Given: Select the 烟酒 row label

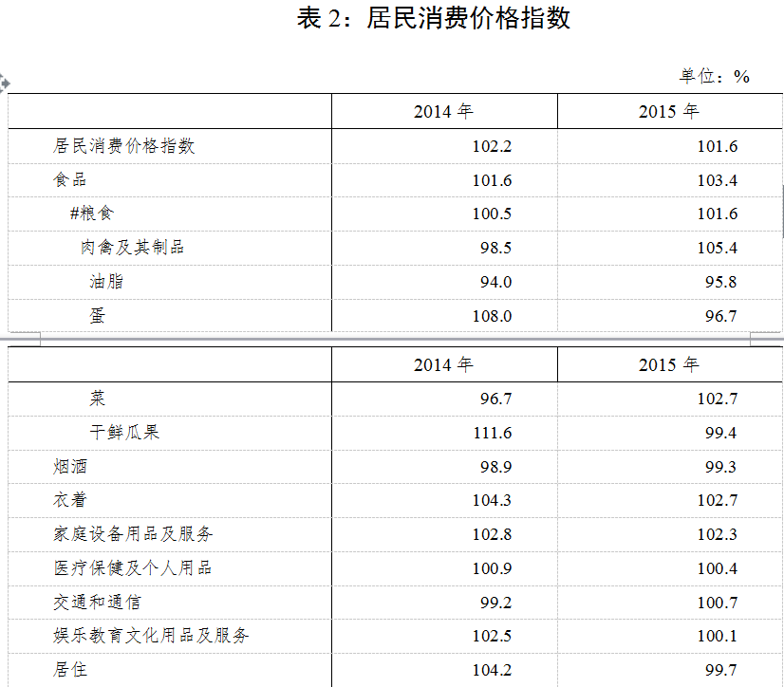Looking at the screenshot, I should click(x=70, y=467).
